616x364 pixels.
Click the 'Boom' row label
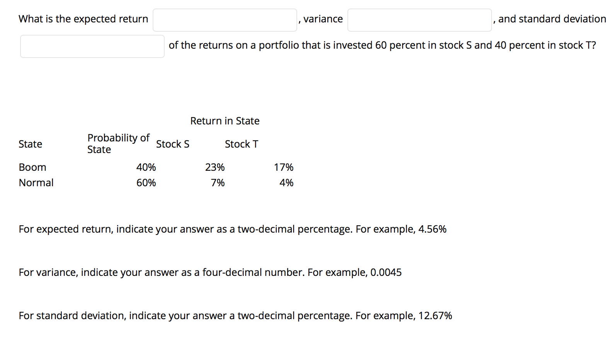[x=32, y=167]
